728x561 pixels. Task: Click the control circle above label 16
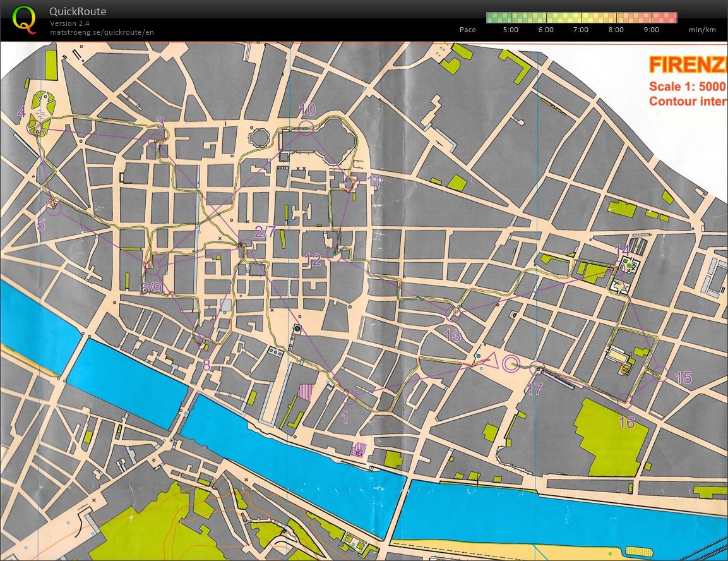tap(625, 401)
